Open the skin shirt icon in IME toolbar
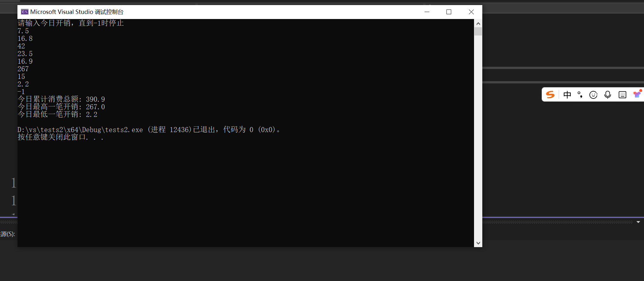644x281 pixels. point(637,94)
